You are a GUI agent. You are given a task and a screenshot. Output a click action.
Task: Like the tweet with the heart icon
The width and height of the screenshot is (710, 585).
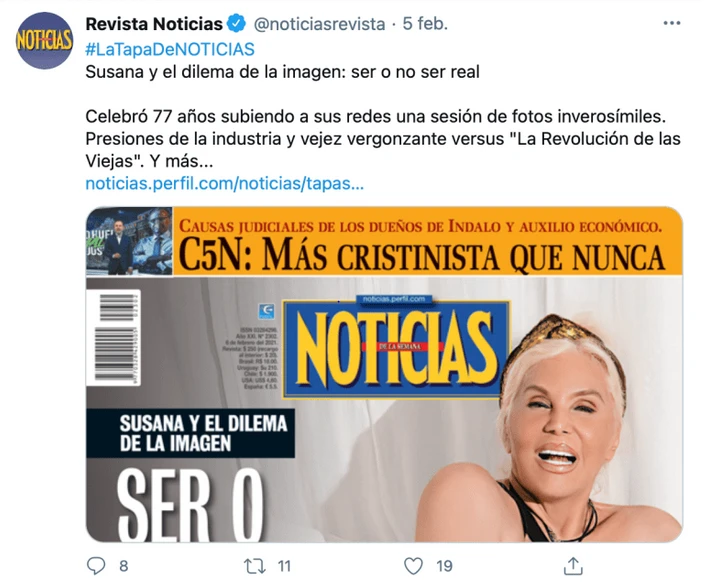[413, 566]
